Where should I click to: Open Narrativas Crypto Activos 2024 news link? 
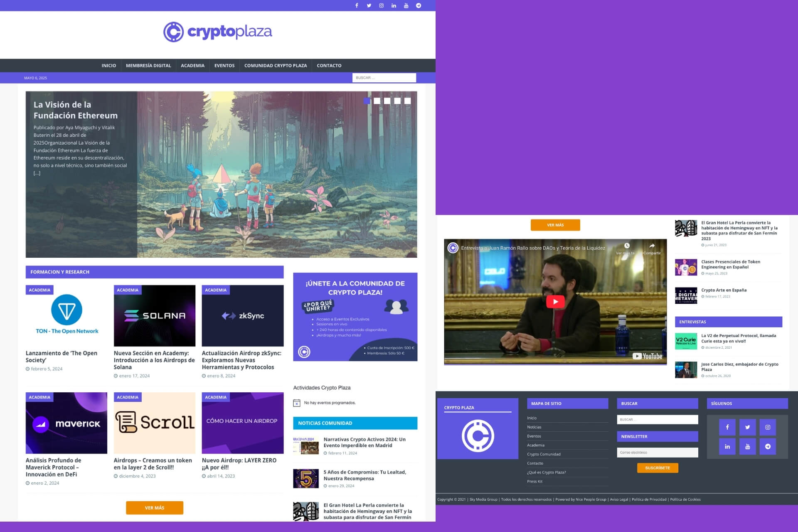[365, 442]
